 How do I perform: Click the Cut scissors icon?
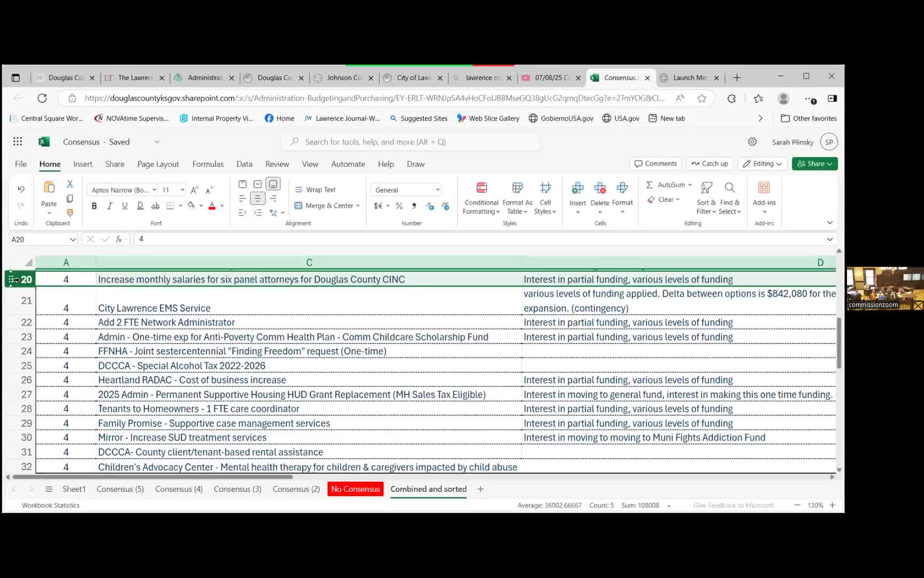(x=70, y=184)
